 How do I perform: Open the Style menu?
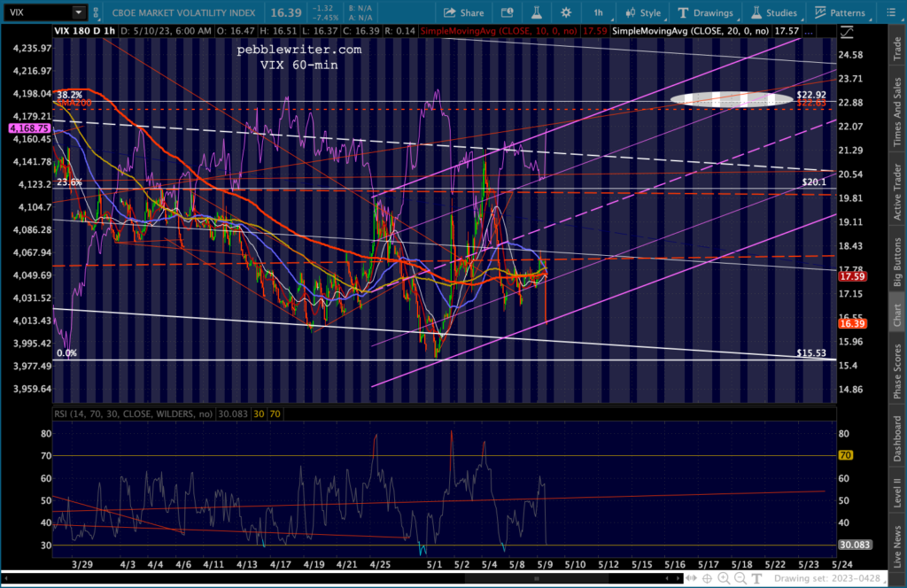coord(643,13)
